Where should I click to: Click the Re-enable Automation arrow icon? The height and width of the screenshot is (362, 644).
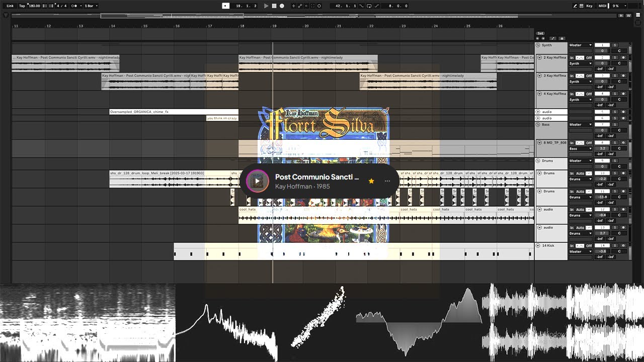point(306,6)
